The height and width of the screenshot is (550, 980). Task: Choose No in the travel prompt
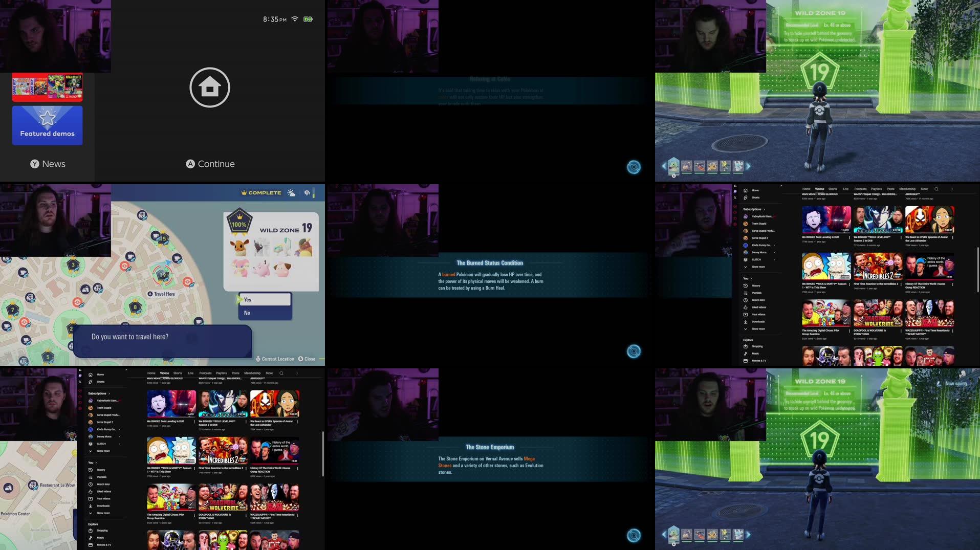coord(248,313)
